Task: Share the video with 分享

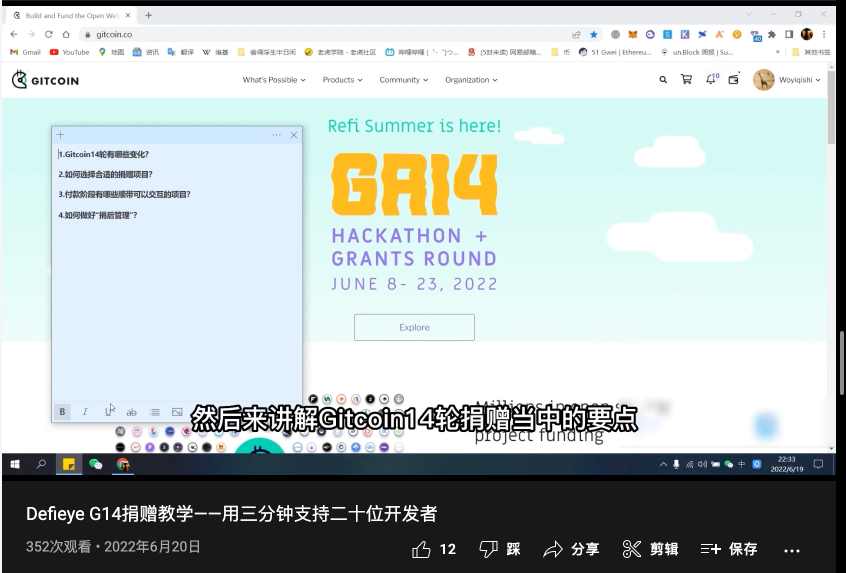Action: (x=571, y=549)
